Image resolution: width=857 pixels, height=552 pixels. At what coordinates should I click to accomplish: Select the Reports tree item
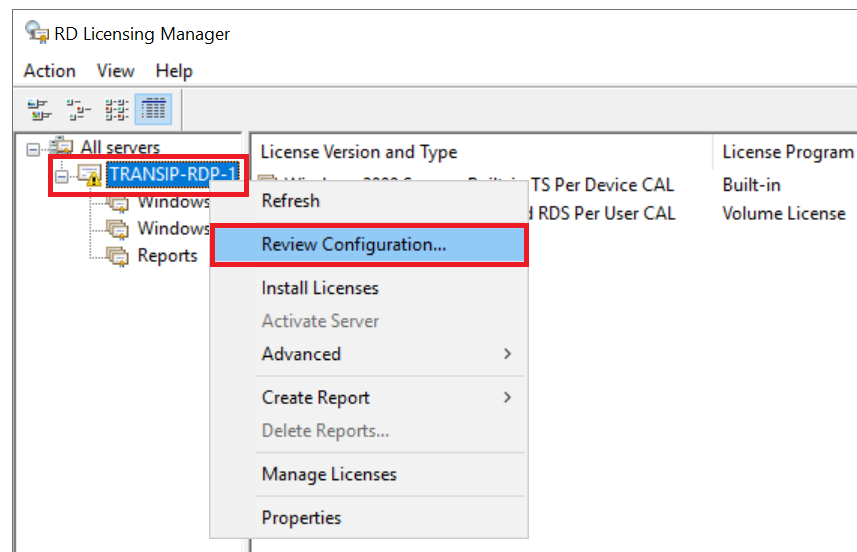coord(167,256)
